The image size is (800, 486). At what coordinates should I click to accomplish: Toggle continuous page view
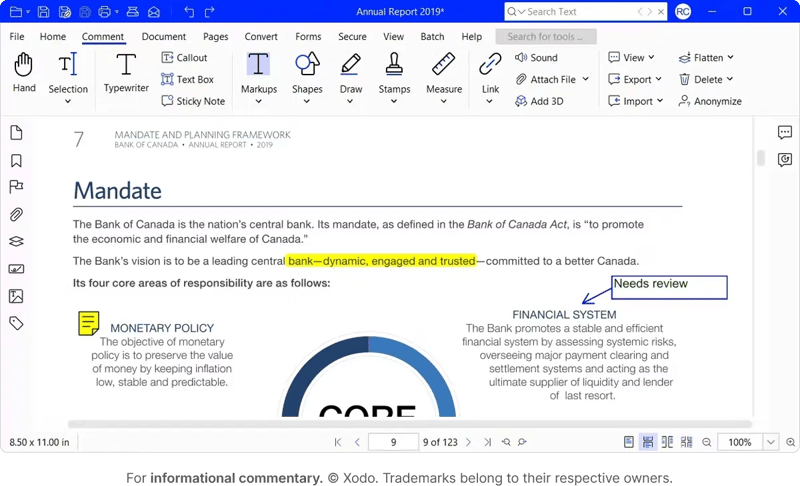click(648, 442)
